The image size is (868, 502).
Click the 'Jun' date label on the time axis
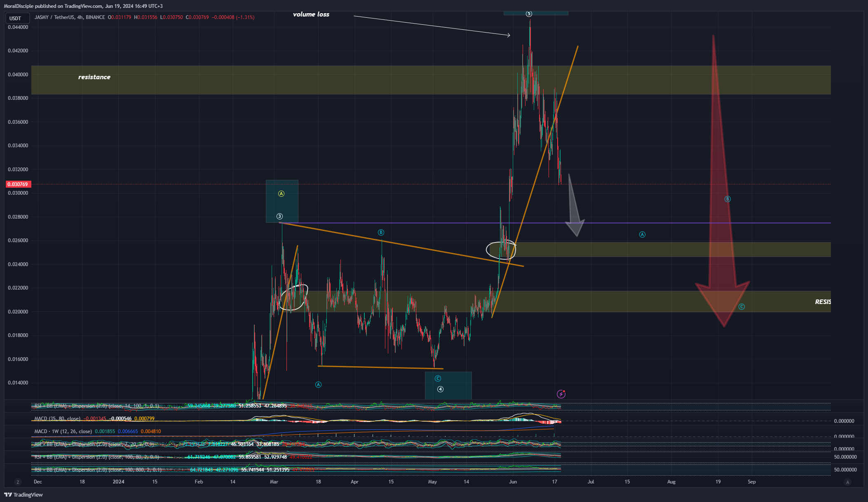coord(513,482)
